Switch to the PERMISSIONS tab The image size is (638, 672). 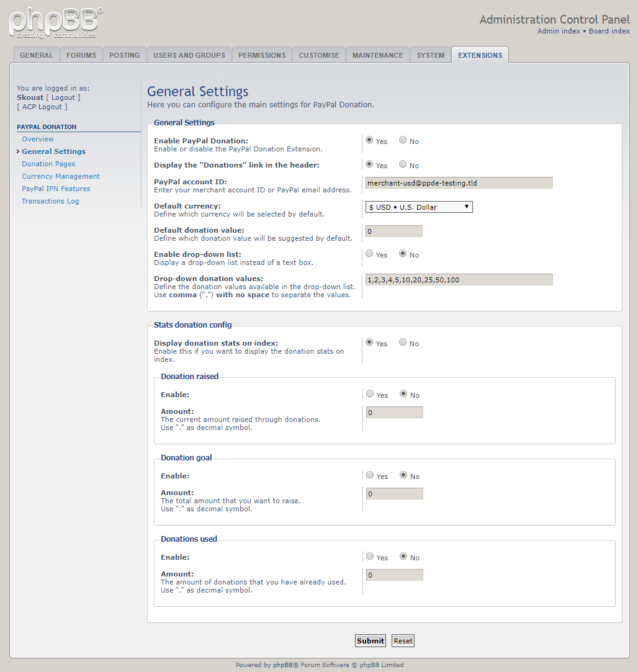click(x=261, y=55)
